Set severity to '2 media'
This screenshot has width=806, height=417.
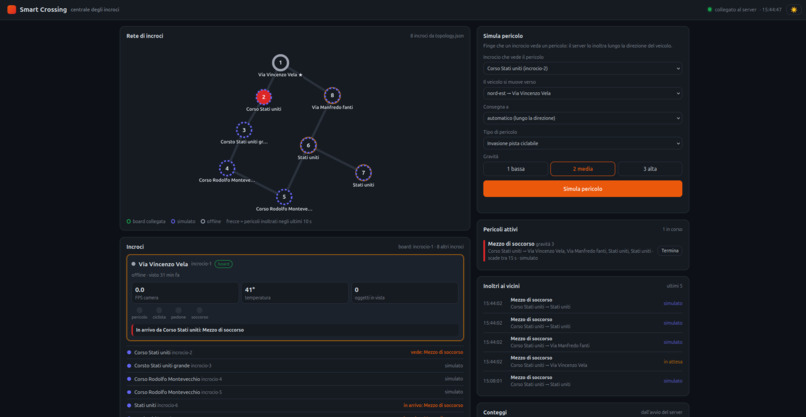[x=582, y=169]
